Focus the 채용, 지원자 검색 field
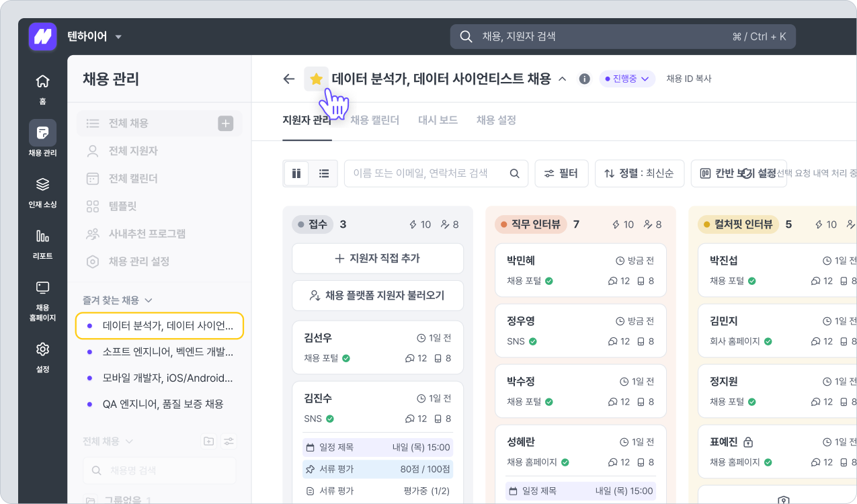857x504 pixels. pos(622,36)
